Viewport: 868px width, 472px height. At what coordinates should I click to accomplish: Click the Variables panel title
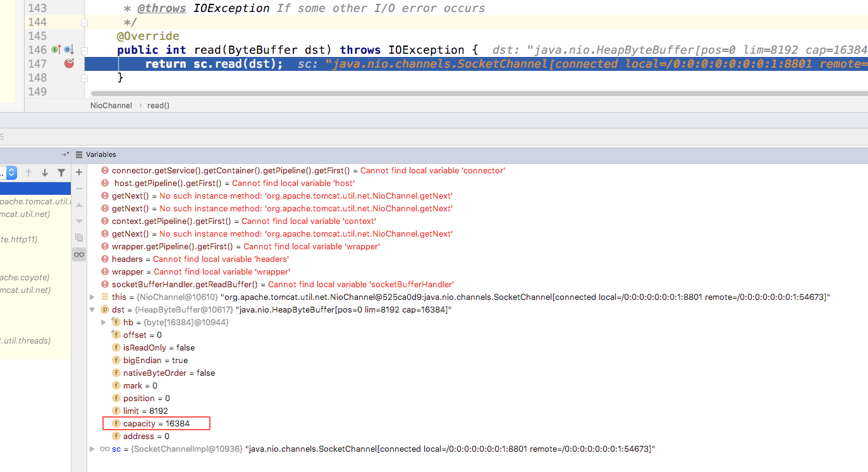[x=101, y=154]
